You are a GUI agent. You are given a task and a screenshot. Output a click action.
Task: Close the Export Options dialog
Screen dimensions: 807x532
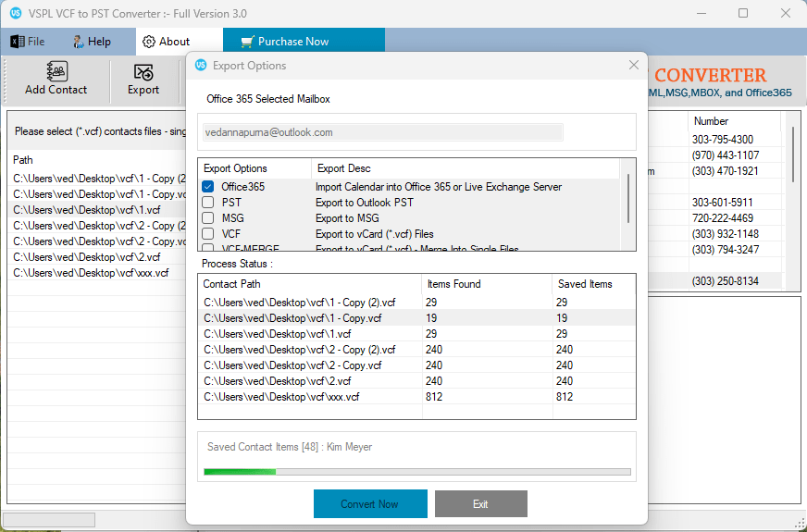[634, 66]
